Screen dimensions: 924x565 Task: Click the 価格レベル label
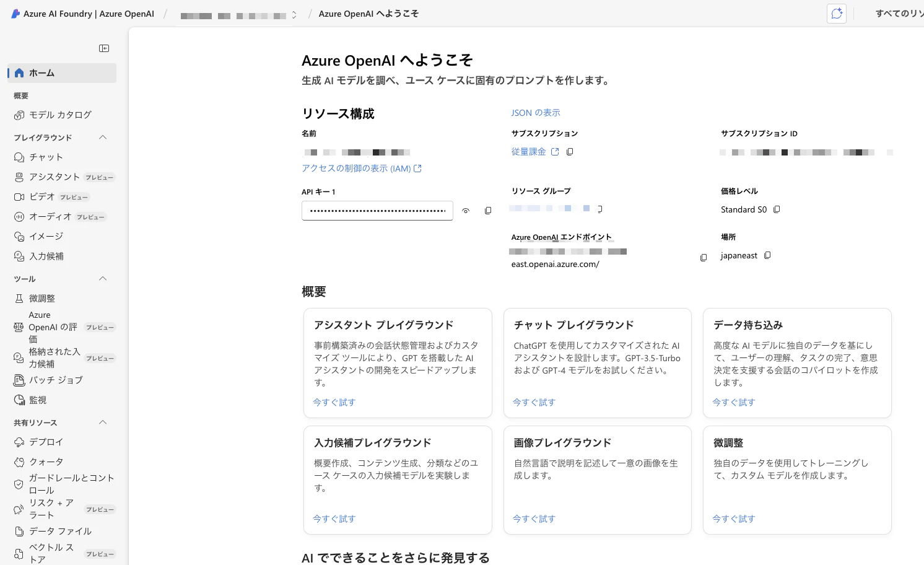[739, 191]
